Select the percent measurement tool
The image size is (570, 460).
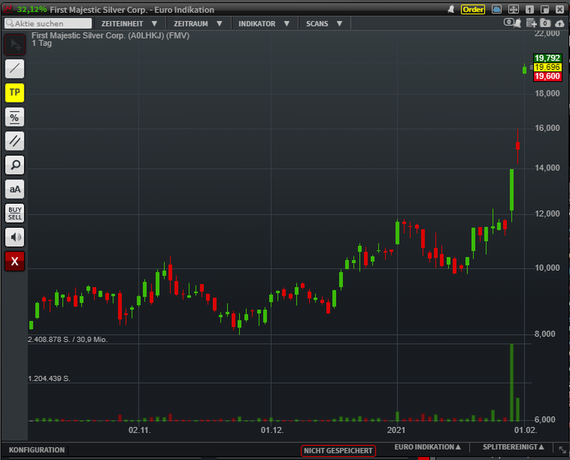point(15,117)
